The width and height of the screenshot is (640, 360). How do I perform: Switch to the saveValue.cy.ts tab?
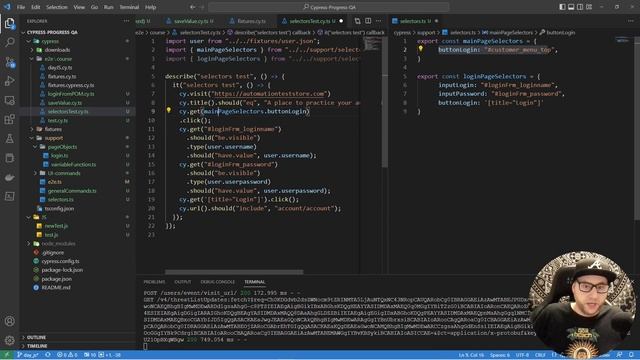click(190, 21)
